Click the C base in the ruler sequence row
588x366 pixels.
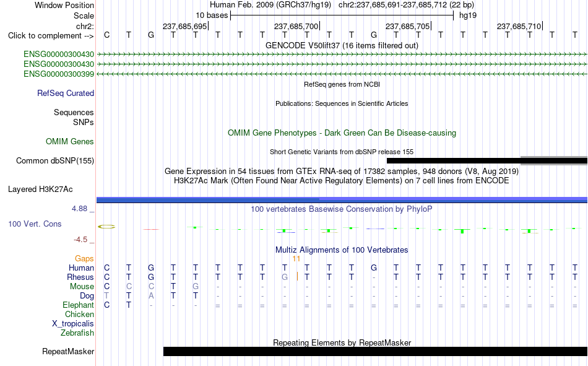(107, 35)
